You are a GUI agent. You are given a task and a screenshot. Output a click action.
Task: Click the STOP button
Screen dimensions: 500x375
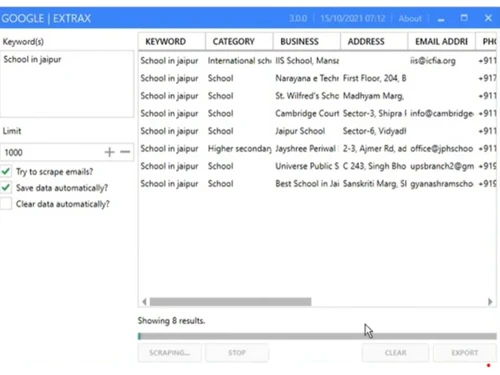[x=237, y=353]
